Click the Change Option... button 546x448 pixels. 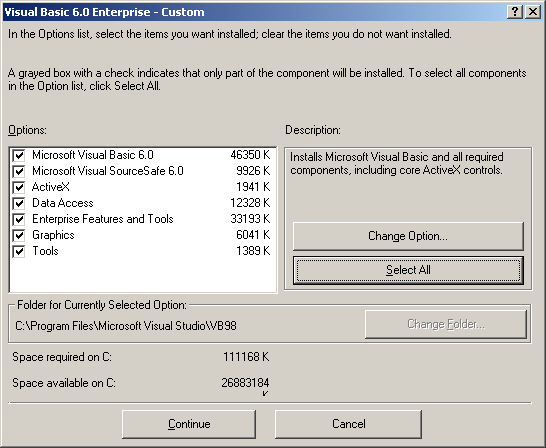tap(408, 236)
